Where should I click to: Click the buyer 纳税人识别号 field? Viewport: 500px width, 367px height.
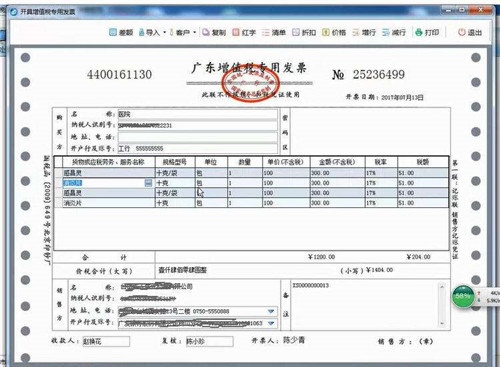click(197, 125)
